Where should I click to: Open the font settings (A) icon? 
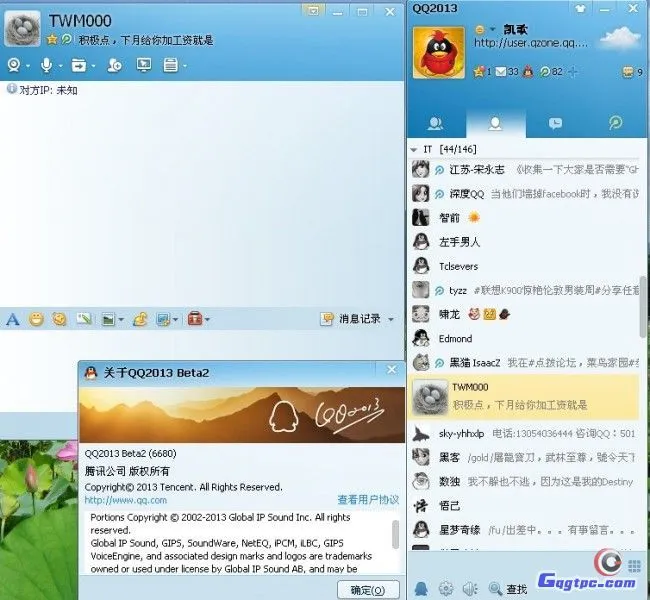click(x=13, y=319)
